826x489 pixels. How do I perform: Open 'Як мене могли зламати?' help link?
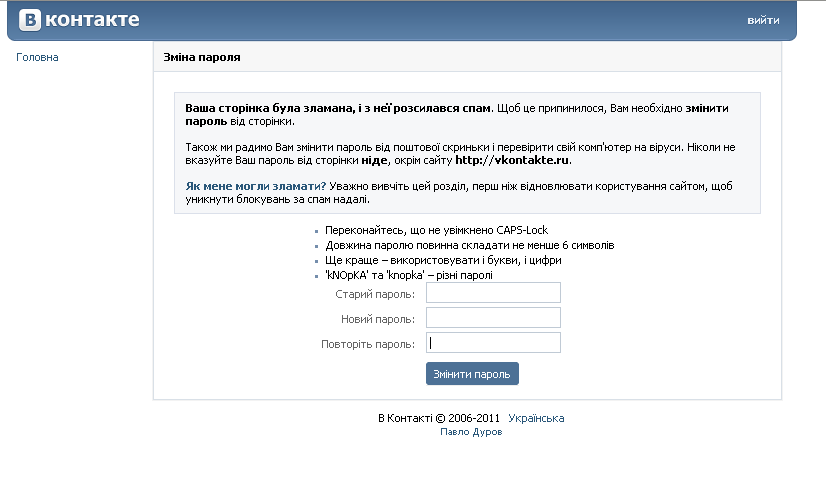point(255,186)
